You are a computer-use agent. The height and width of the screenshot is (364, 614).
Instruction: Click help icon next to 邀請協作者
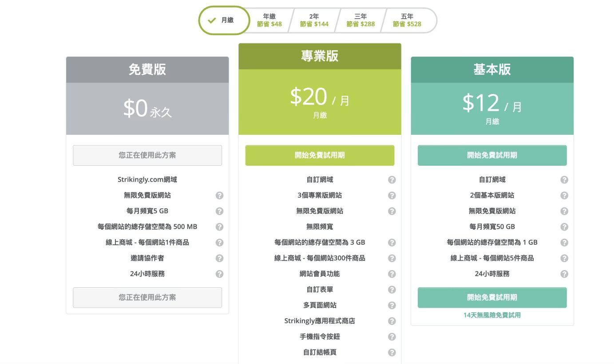coord(219,258)
